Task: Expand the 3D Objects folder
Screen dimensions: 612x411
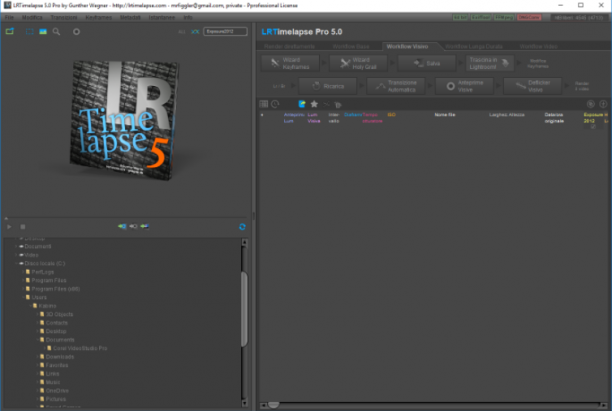Action: pyautogui.click(x=37, y=314)
